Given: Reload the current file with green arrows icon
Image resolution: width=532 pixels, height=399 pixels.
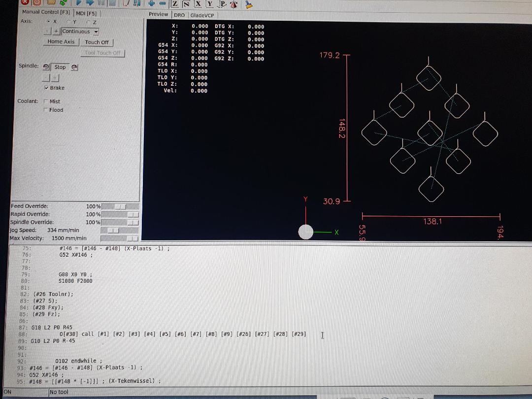Looking at the screenshot, I should click(x=63, y=2).
